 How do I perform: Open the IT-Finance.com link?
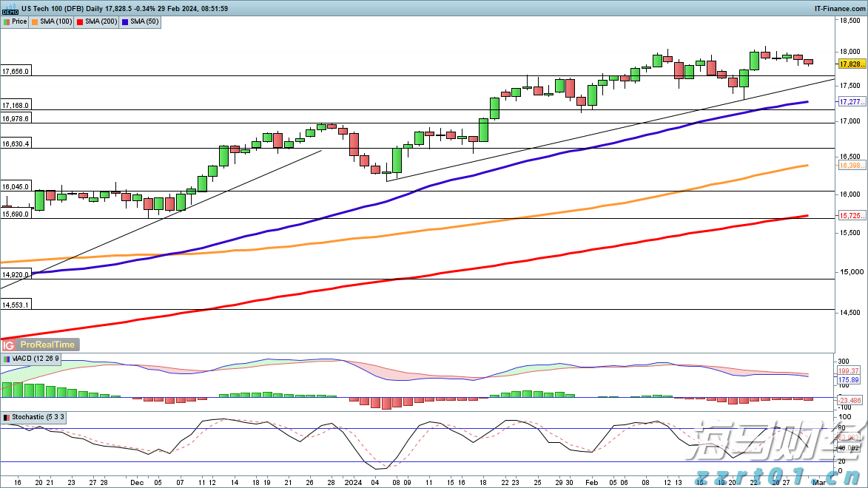[838, 8]
